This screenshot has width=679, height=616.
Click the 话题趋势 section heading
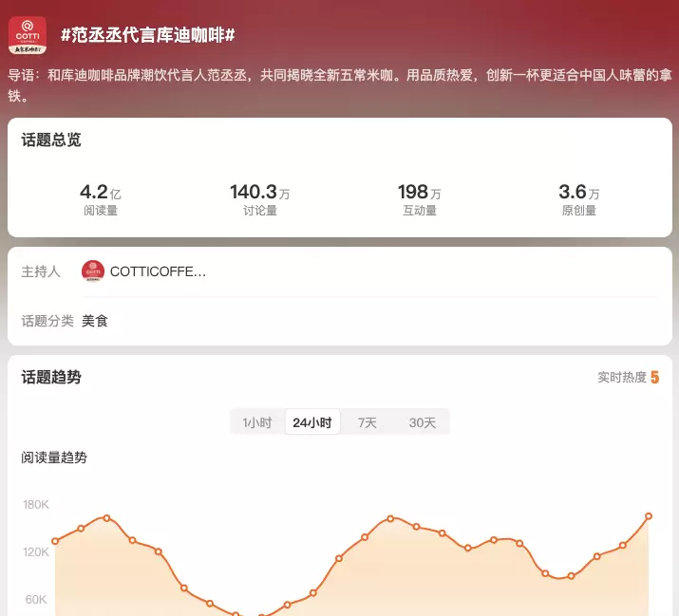[51, 377]
